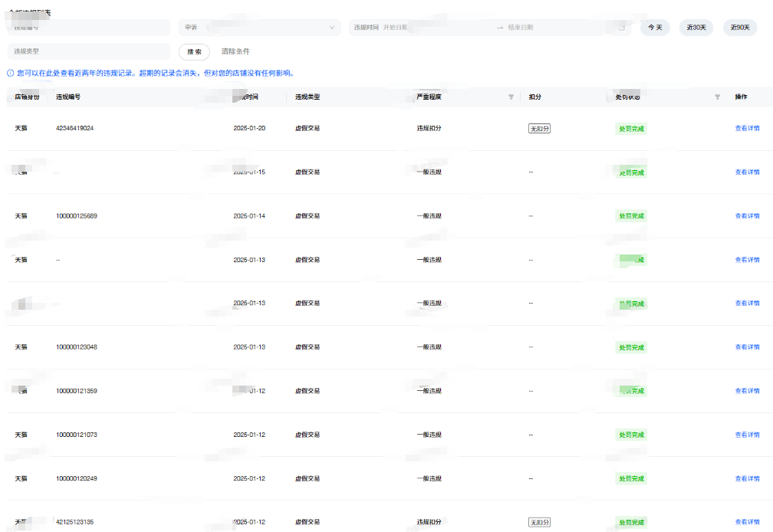Click the blue info icon beside the notice
The width and height of the screenshot is (773, 532).
[x=10, y=74]
